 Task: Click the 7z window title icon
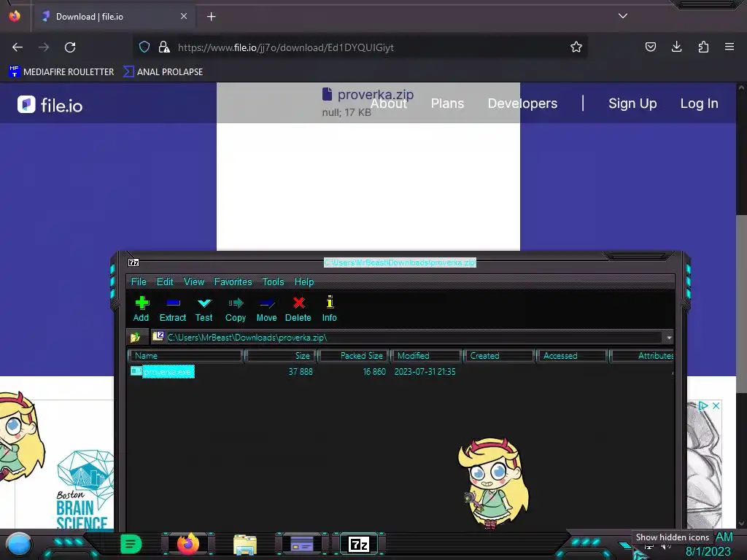pyautogui.click(x=133, y=262)
